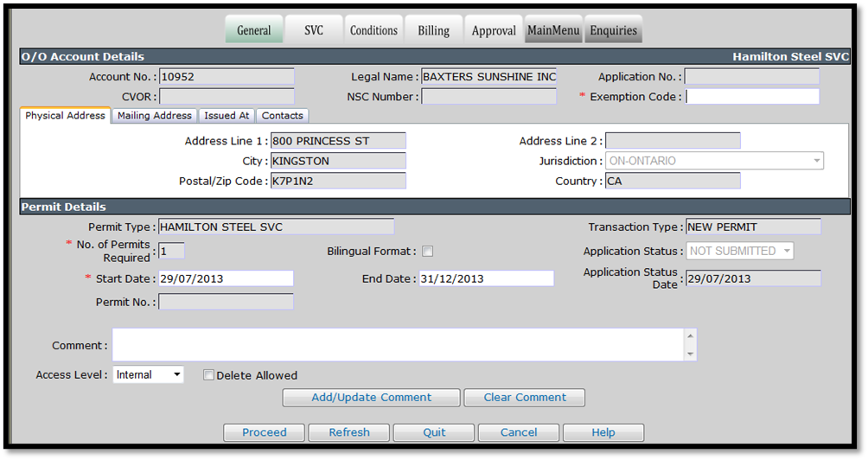This screenshot has height=460, width=868.
Task: Click the Proceed button
Action: [x=264, y=432]
